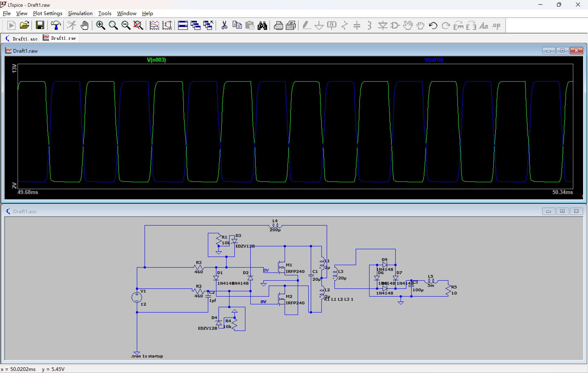
Task: Open the Simulation menu
Action: pyautogui.click(x=80, y=13)
